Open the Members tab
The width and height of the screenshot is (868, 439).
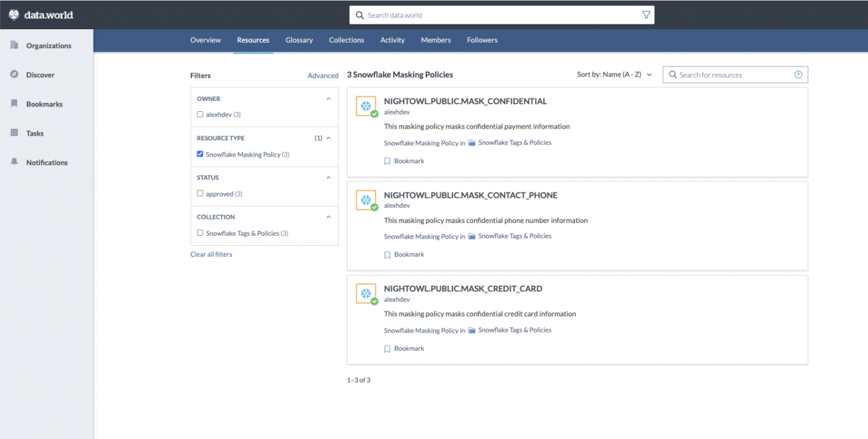[x=436, y=40]
